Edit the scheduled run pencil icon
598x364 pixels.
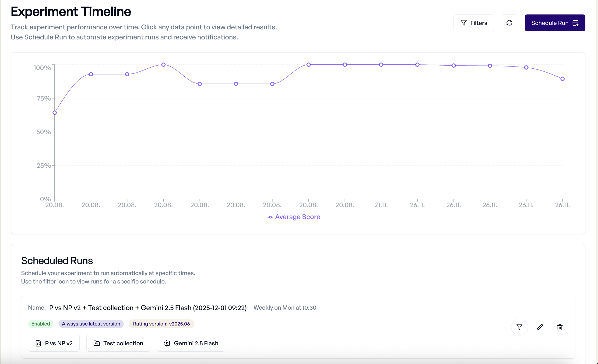pyautogui.click(x=539, y=327)
